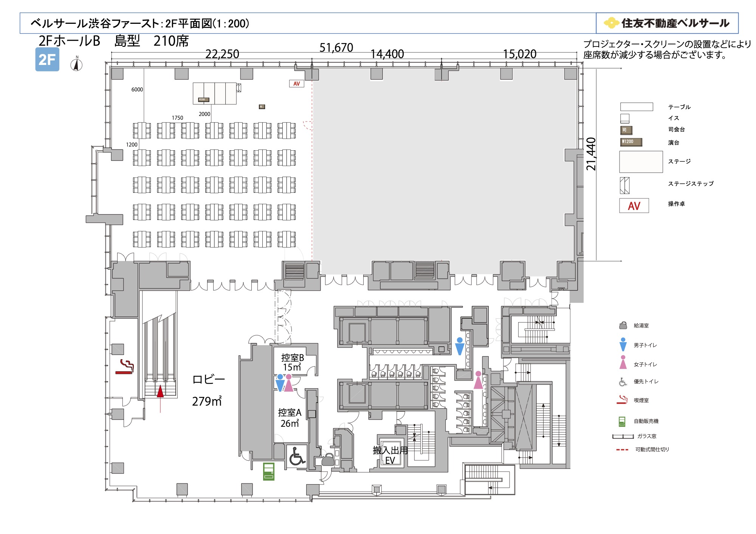Click the 自動販売機 legend label

(646, 421)
